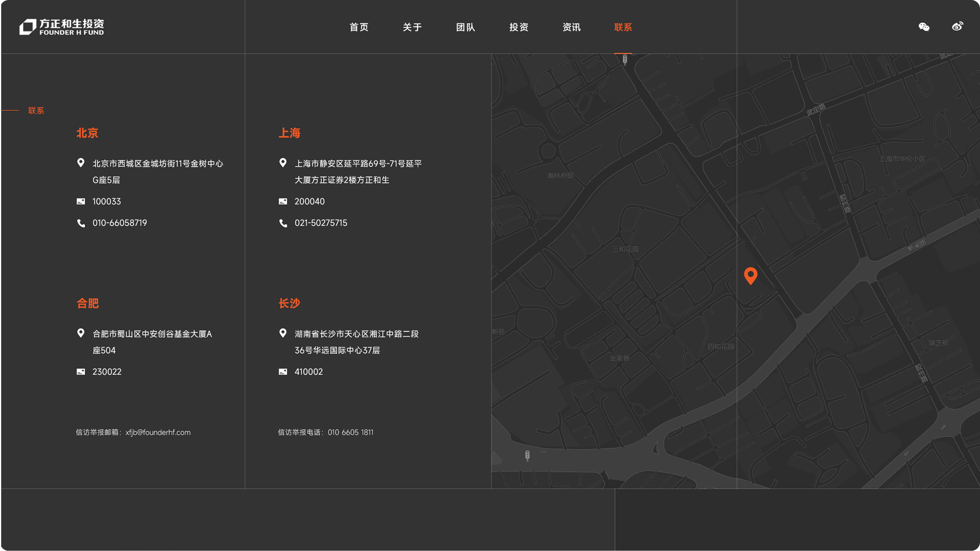980x551 pixels.
Task: Click the 联系 section label on the left
Action: pyautogui.click(x=35, y=110)
